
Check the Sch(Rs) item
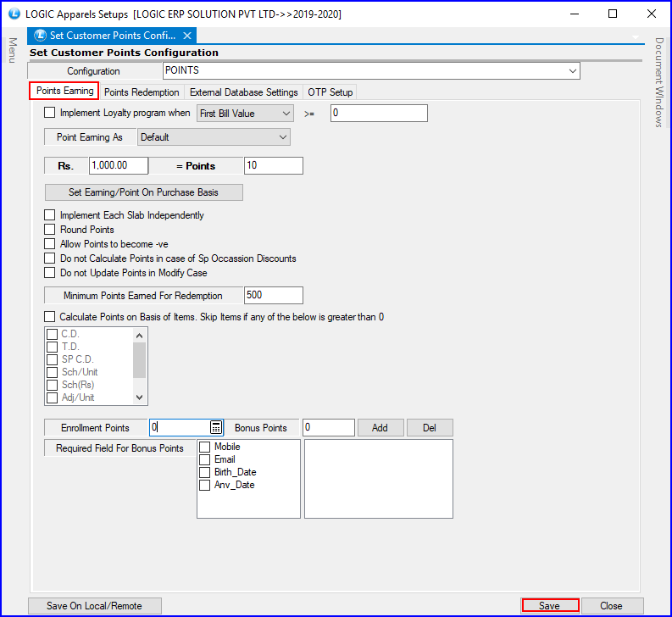click(52, 385)
